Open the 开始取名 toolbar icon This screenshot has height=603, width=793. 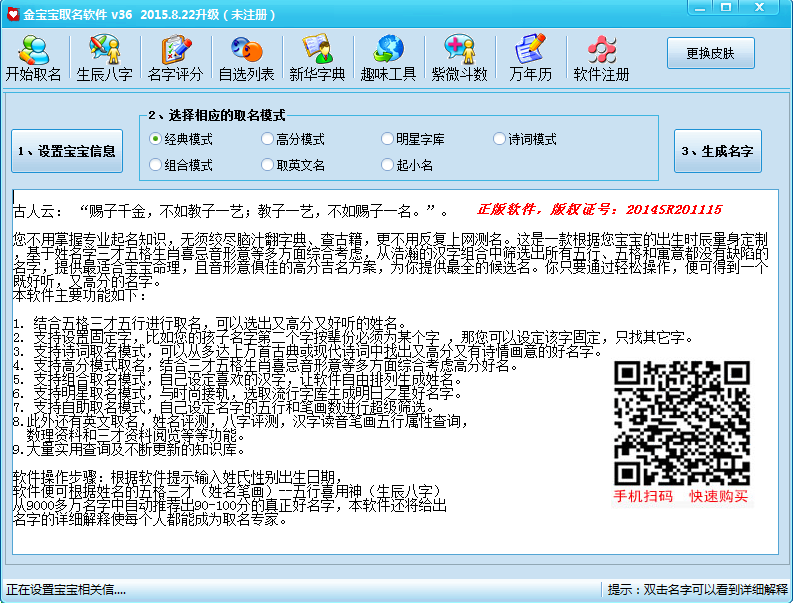pos(34,58)
